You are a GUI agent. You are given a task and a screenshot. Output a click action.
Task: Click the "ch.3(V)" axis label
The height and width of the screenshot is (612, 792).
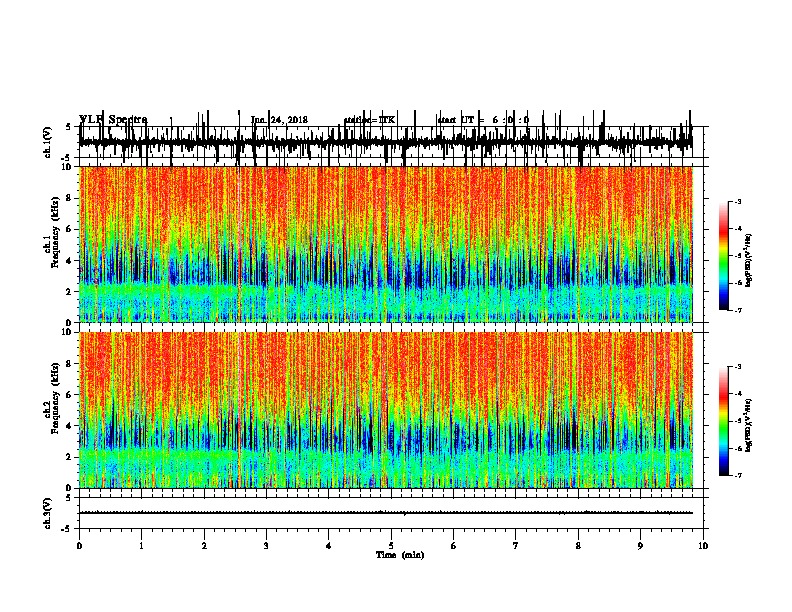tap(48, 513)
